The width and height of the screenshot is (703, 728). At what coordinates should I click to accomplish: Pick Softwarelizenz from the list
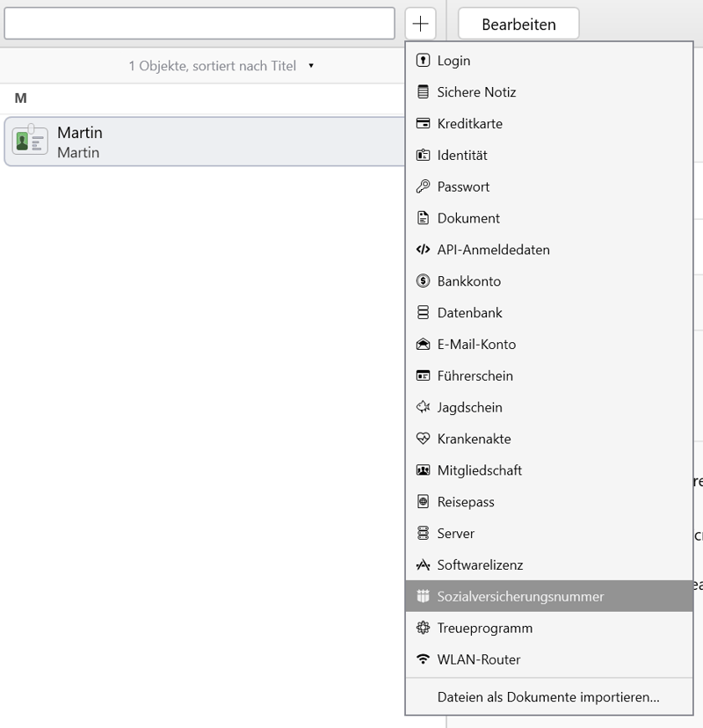coord(480,564)
